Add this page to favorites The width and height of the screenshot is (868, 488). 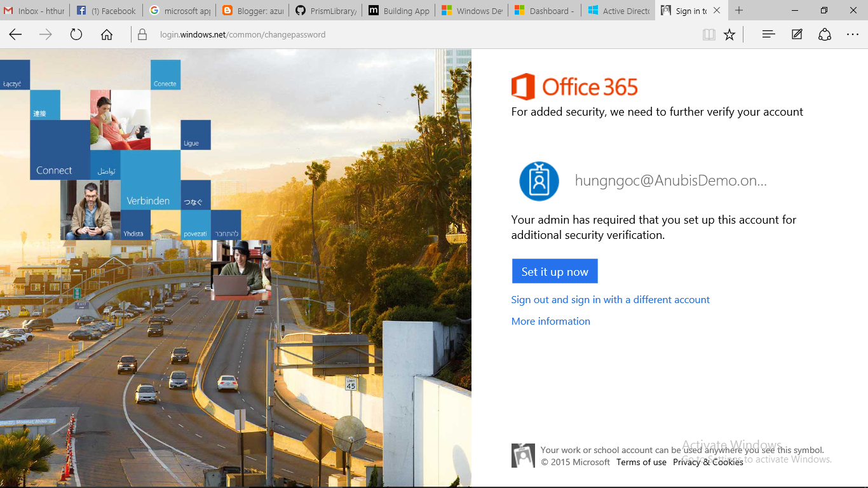[729, 35]
